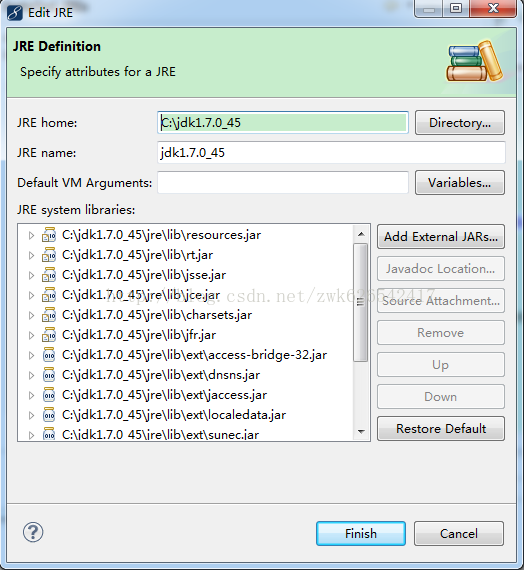Expand the rt.jar library node
This screenshot has width=524, height=570.
coord(31,256)
